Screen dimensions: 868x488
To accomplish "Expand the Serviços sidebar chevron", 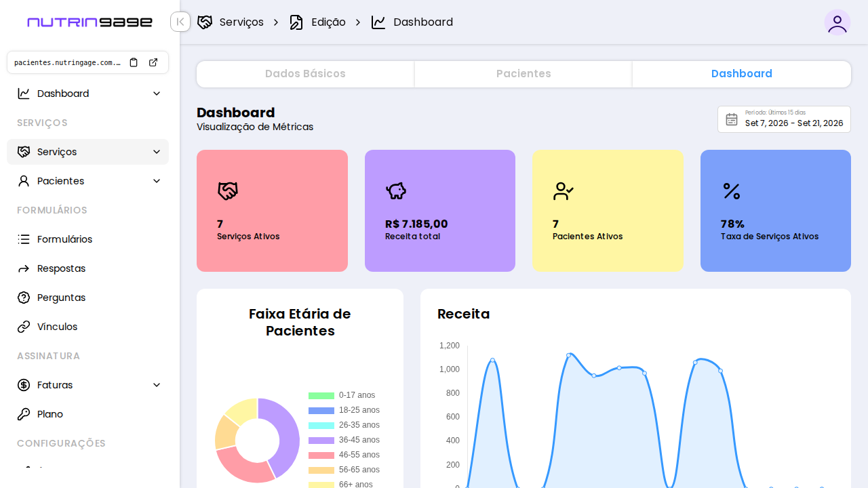I will click(x=157, y=152).
